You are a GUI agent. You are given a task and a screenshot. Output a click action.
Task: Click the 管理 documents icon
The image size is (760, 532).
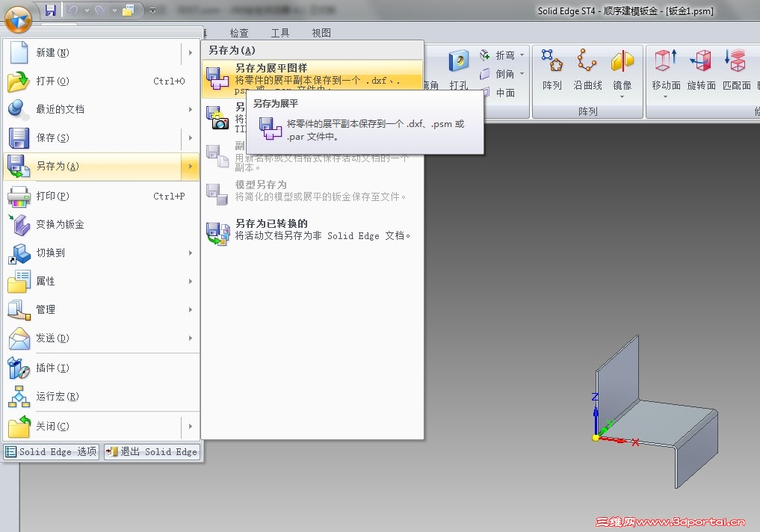19,309
